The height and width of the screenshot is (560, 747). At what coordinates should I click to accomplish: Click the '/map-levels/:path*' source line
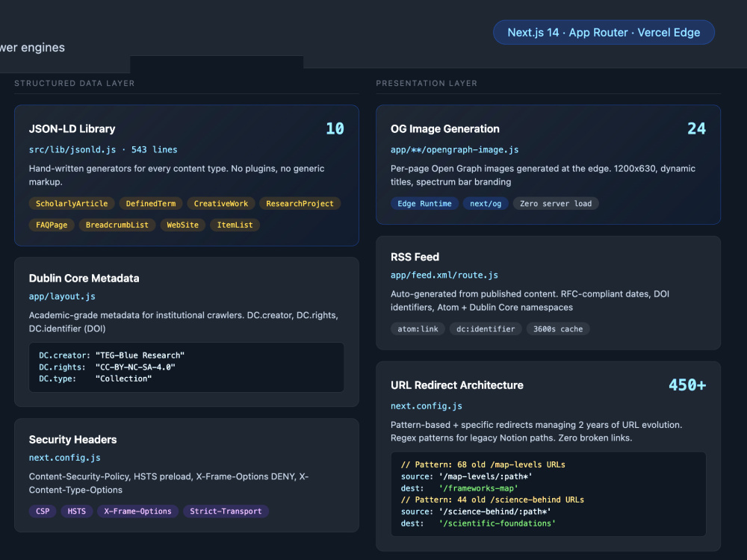pyautogui.click(x=466, y=476)
